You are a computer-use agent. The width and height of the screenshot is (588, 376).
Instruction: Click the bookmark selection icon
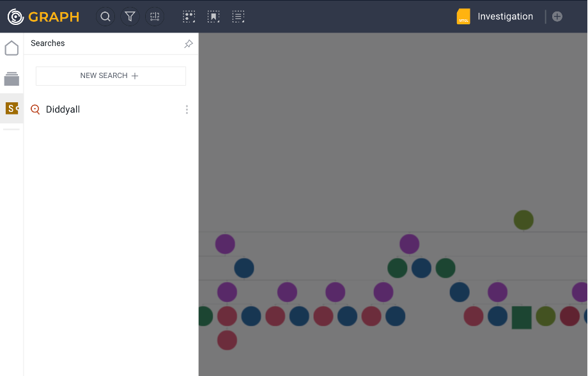213,17
